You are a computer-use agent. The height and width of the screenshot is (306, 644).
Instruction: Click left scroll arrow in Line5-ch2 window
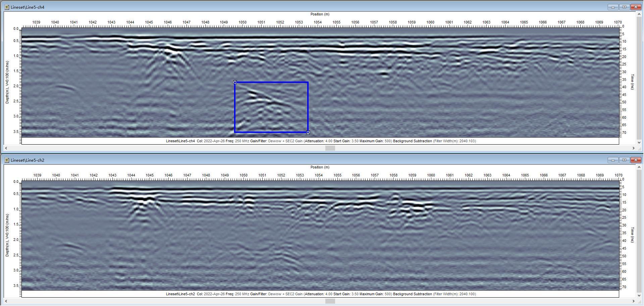pos(6,301)
